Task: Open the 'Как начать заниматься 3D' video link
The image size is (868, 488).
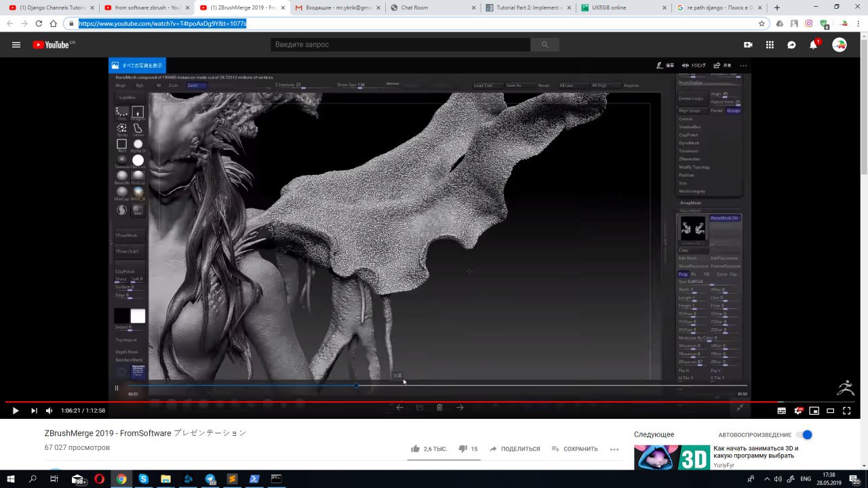Action: [756, 452]
